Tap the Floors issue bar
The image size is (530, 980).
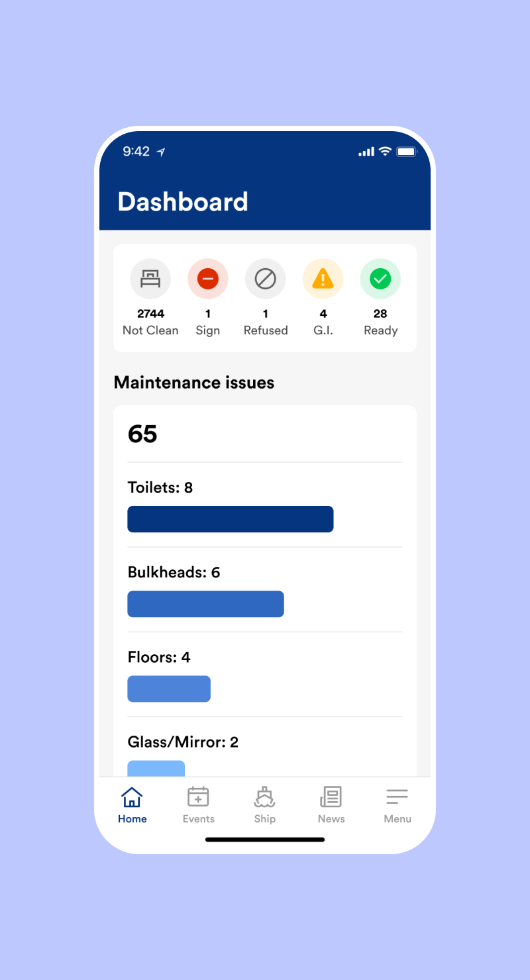pyautogui.click(x=169, y=689)
